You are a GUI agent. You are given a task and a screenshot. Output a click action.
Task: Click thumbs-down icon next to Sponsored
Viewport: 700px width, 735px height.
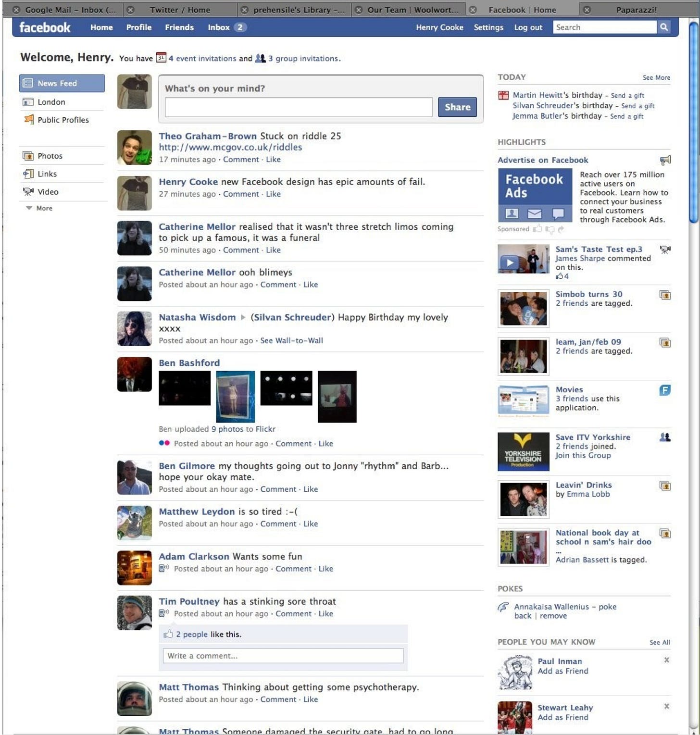click(x=550, y=230)
